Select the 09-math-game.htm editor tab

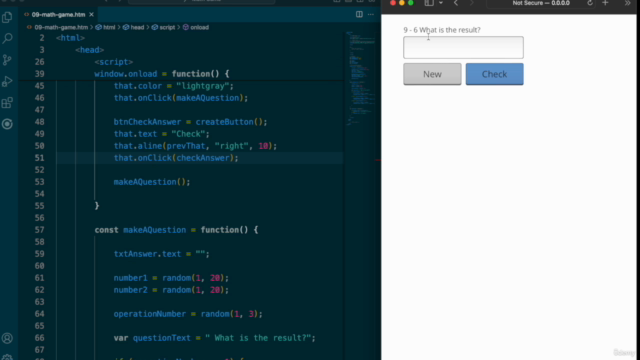click(58, 15)
